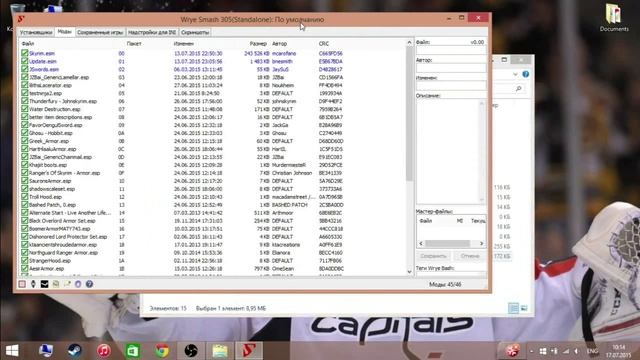640x360 pixels.
Task: Click the document browser icon in bottom toolbar
Action: tap(56, 284)
